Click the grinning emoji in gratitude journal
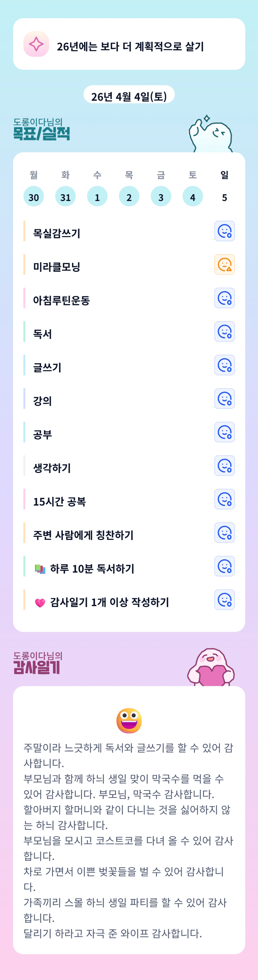The height and width of the screenshot is (980, 258). tap(129, 721)
